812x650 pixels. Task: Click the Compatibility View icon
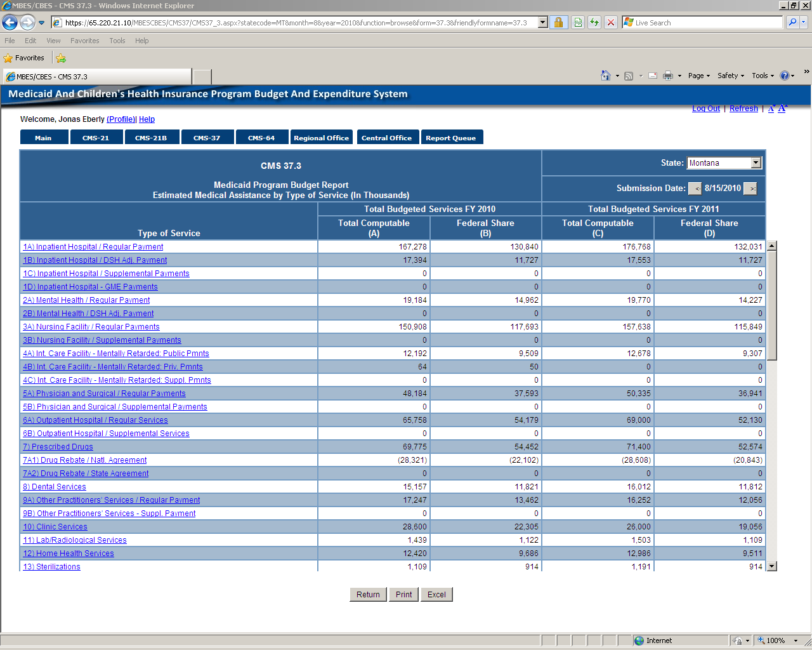point(578,23)
